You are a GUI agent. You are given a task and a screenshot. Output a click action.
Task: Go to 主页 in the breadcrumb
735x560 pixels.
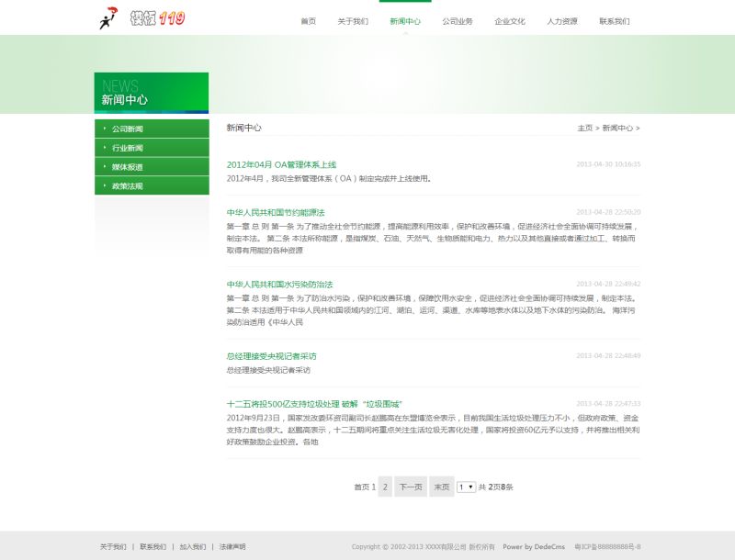(585, 128)
